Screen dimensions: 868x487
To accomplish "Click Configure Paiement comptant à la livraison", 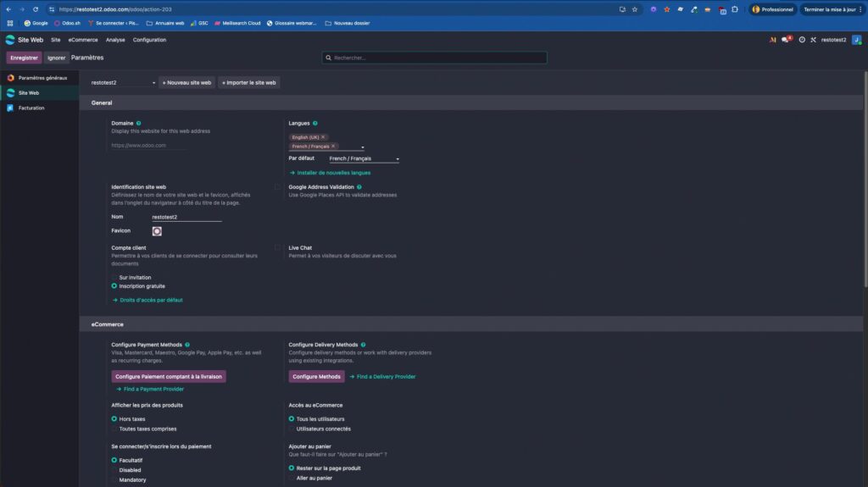I will point(169,376).
